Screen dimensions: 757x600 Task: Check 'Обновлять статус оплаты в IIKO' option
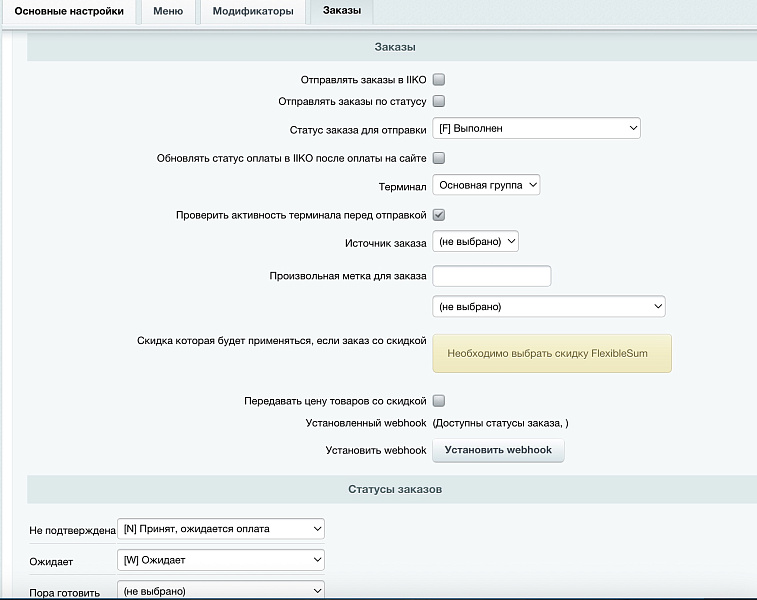pos(438,158)
